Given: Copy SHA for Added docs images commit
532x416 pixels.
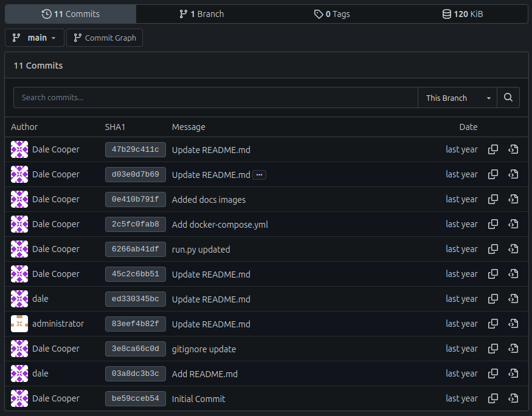Looking at the screenshot, I should [x=492, y=199].
